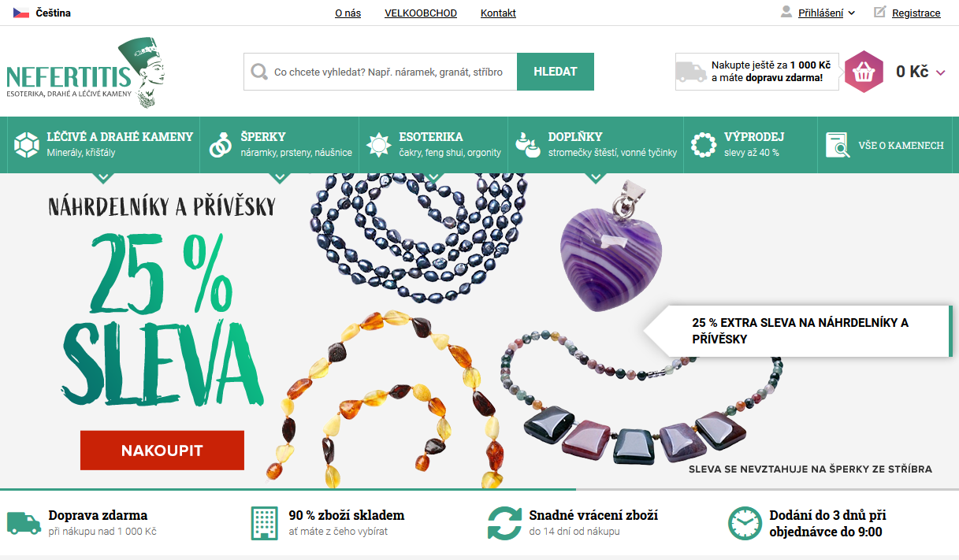Open the Doplňky menu category
Screen dimensions: 959x560
pyautogui.click(x=596, y=145)
